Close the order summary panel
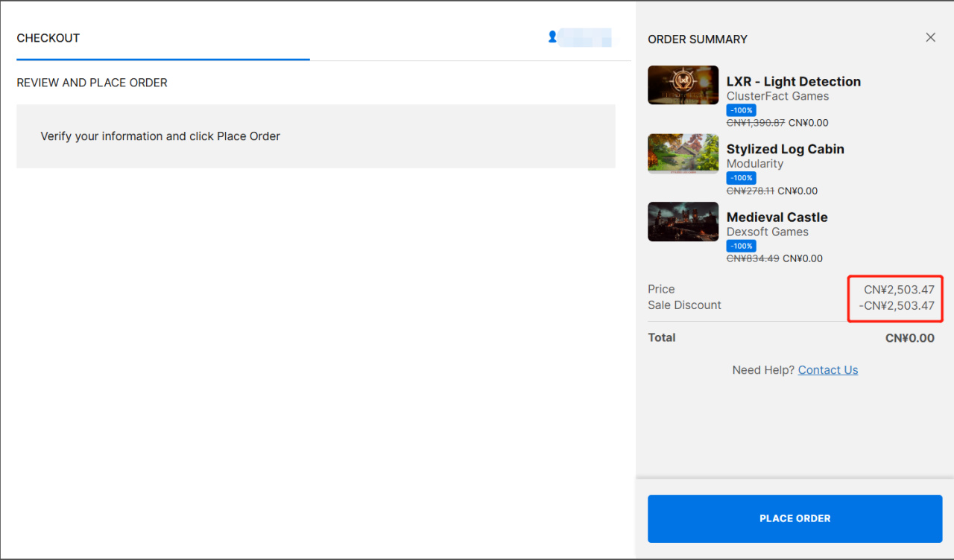Screen dimensions: 954x560 [x=930, y=37]
